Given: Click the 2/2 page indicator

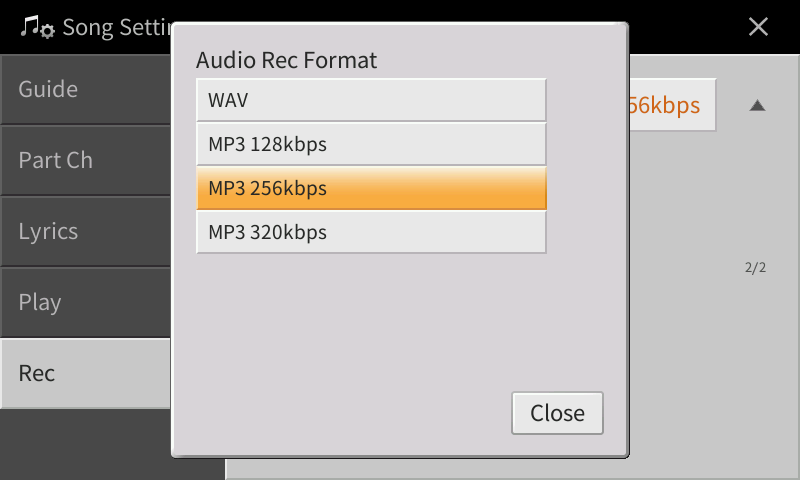Looking at the screenshot, I should pos(755,268).
